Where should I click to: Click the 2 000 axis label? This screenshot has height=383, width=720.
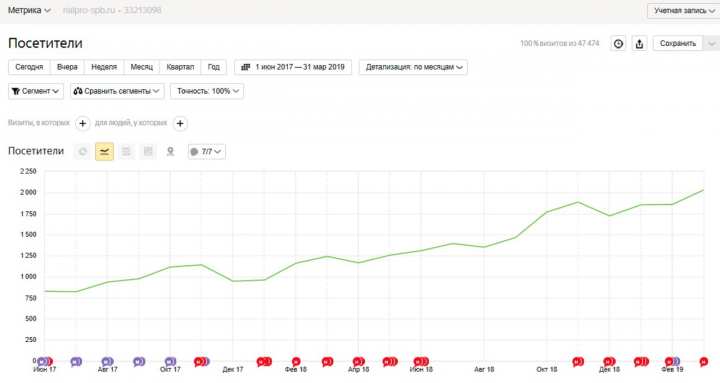coord(28,192)
